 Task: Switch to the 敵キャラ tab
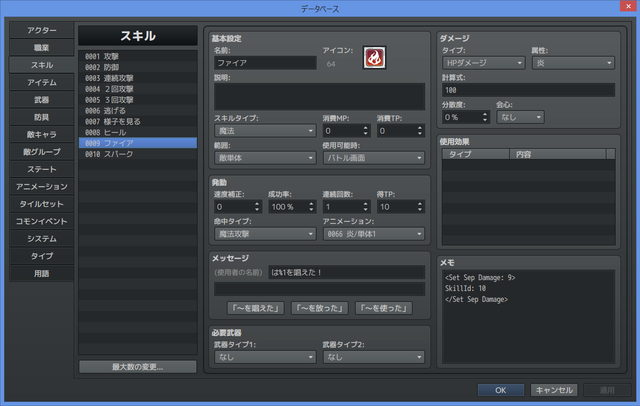(x=42, y=134)
